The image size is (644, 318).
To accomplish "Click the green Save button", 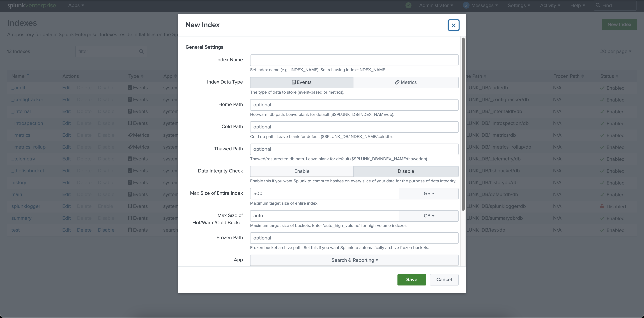I will (411, 280).
